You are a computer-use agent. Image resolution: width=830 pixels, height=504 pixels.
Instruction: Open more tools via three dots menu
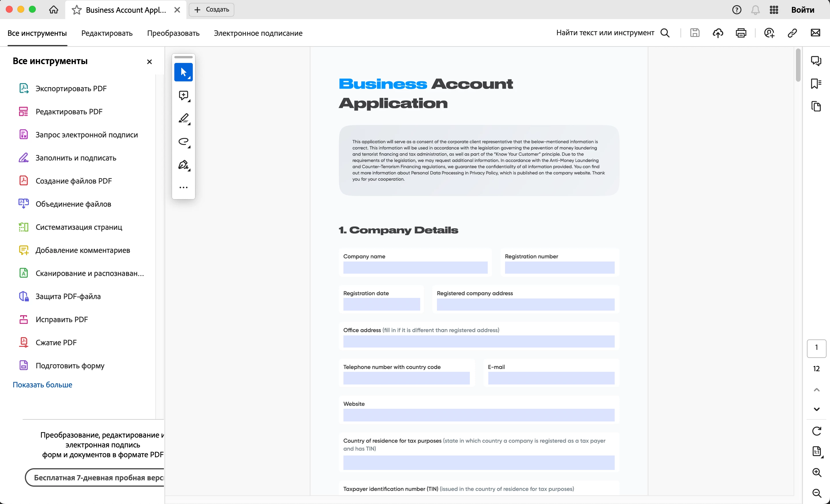coord(183,187)
